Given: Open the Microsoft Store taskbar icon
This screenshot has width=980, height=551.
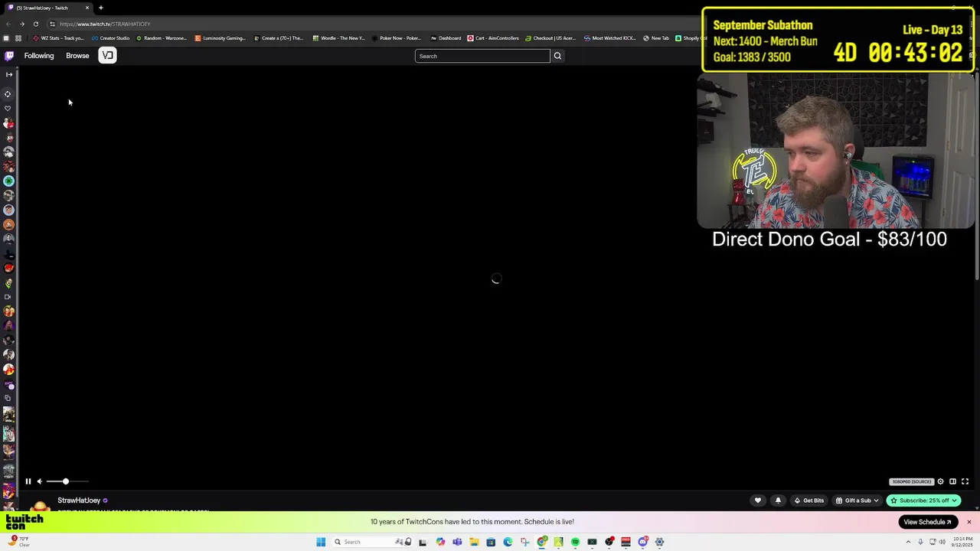Looking at the screenshot, I should 491,542.
